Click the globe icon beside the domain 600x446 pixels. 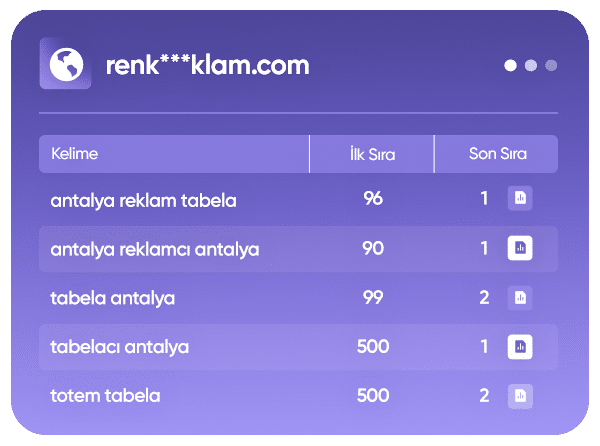pyautogui.click(x=65, y=64)
